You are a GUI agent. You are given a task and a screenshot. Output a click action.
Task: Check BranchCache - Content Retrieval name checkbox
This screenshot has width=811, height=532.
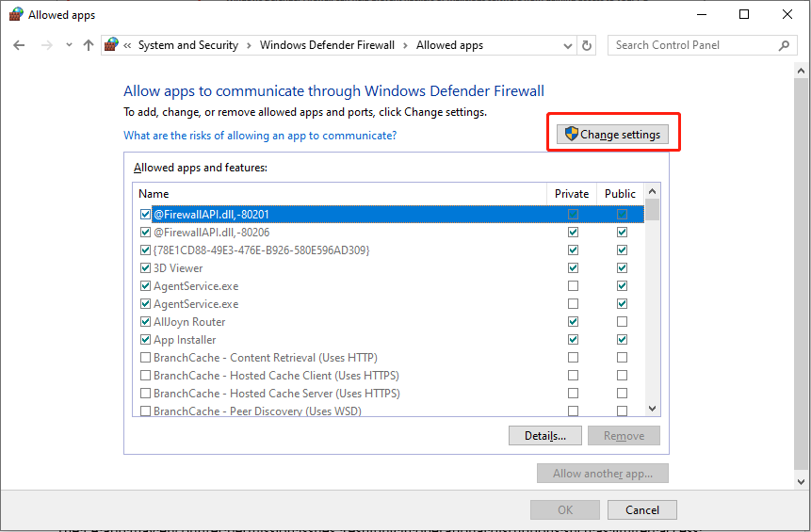click(145, 357)
